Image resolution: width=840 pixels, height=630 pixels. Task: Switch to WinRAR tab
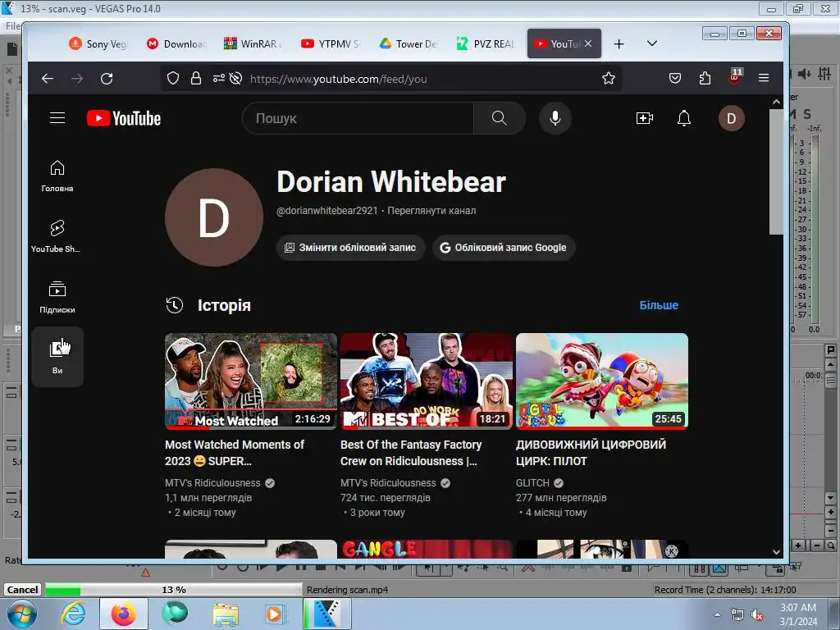[x=254, y=44]
